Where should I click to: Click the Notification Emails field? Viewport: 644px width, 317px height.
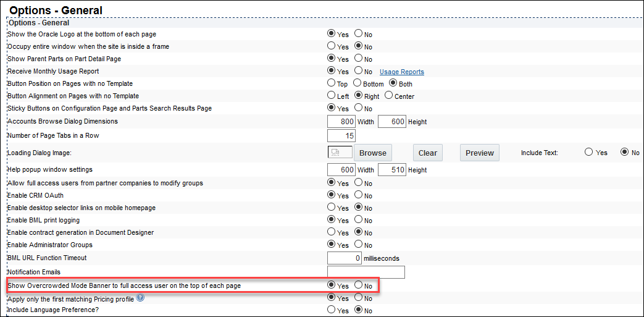coord(366,272)
